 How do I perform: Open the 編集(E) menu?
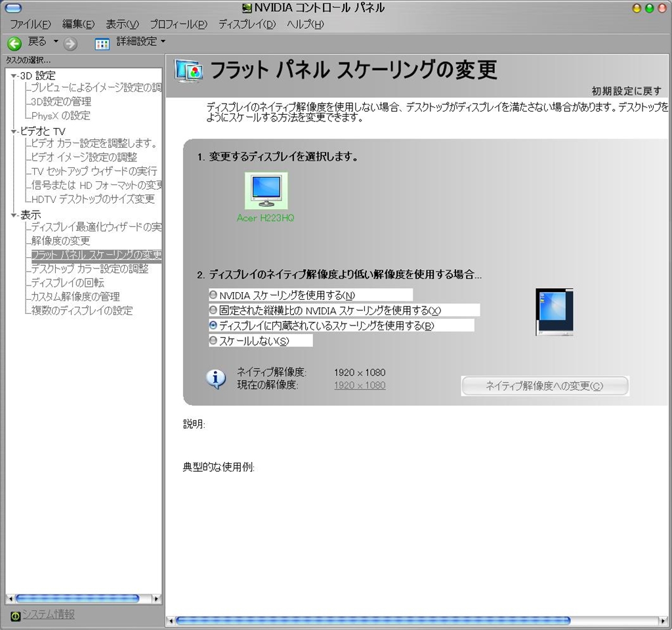[78, 24]
